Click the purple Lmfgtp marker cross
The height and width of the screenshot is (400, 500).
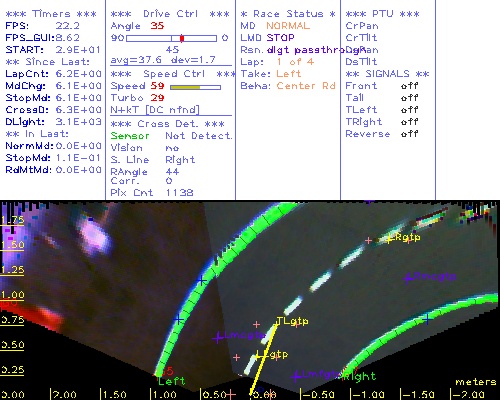(x=295, y=377)
